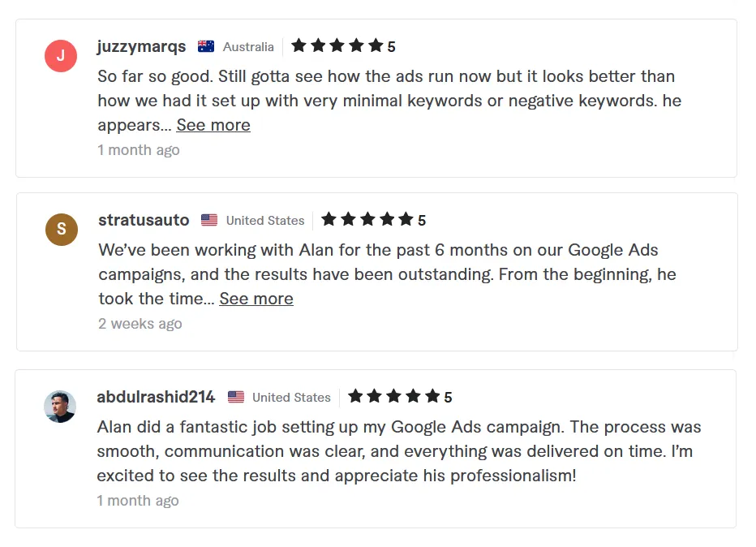Click "2 weeks ago" timestamp on stratusauto review
756x547 pixels.
[140, 324]
